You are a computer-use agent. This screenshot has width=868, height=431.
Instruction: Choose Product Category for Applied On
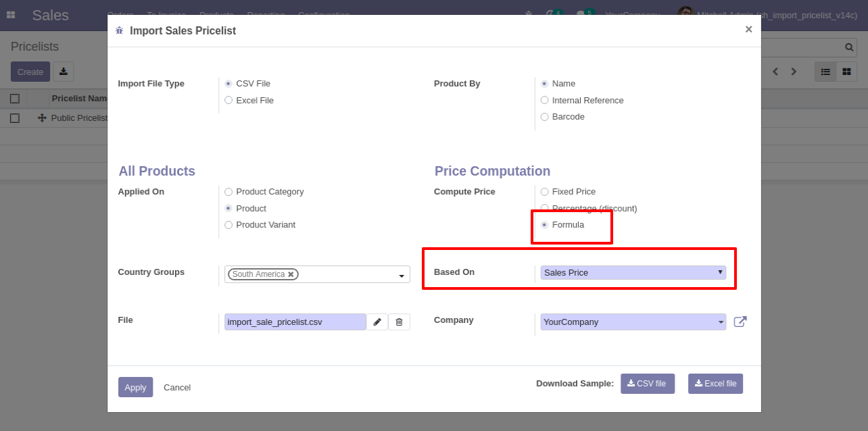(228, 192)
